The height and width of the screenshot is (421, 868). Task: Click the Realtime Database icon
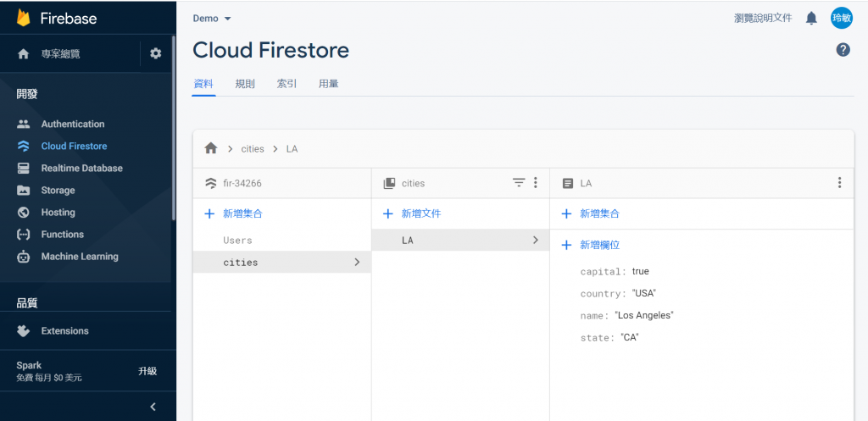[x=23, y=169]
